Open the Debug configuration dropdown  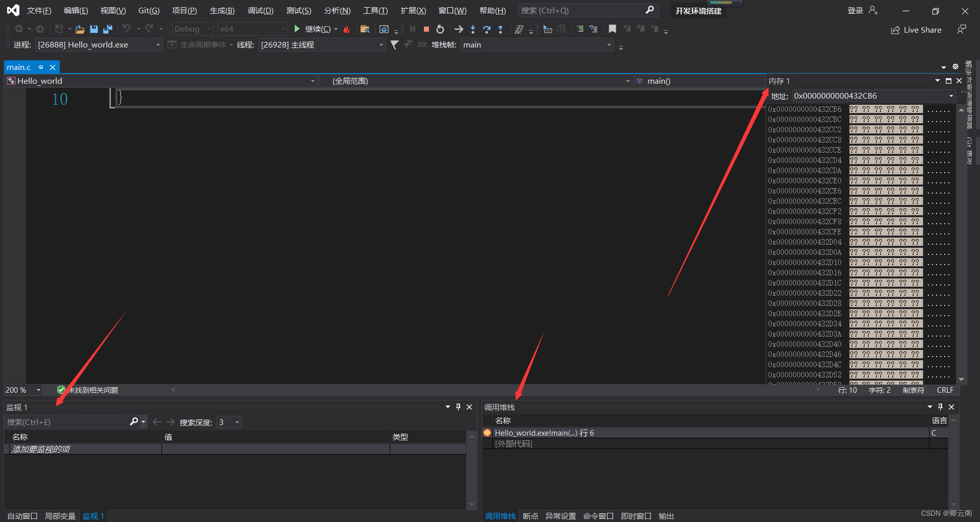click(192, 29)
